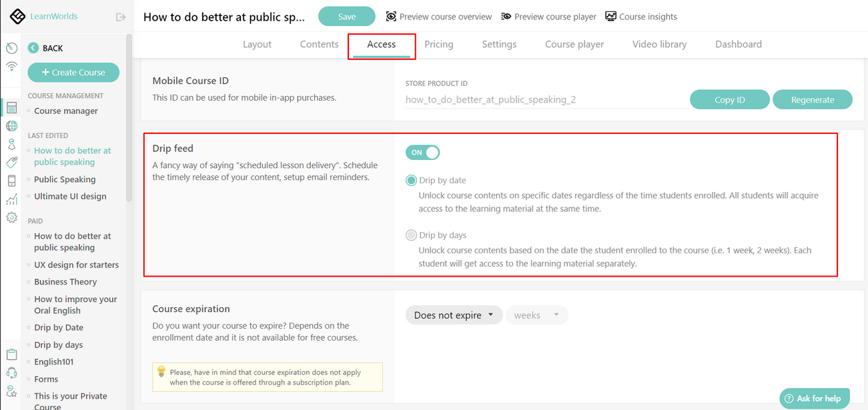This screenshot has height=410, width=868.
Task: Switch to the Course player tab
Action: click(574, 44)
